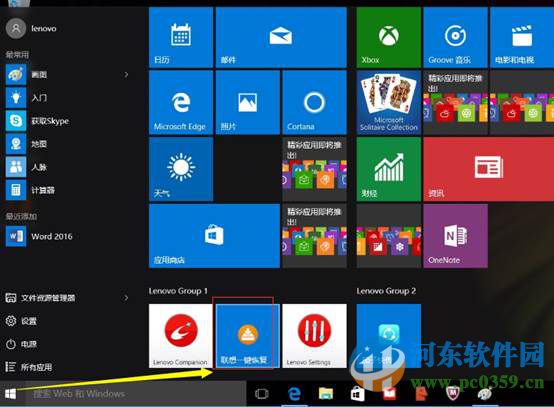Launch Word 2016 from recently added
Image resolution: width=554 pixels, height=407 pixels.
(x=67, y=236)
